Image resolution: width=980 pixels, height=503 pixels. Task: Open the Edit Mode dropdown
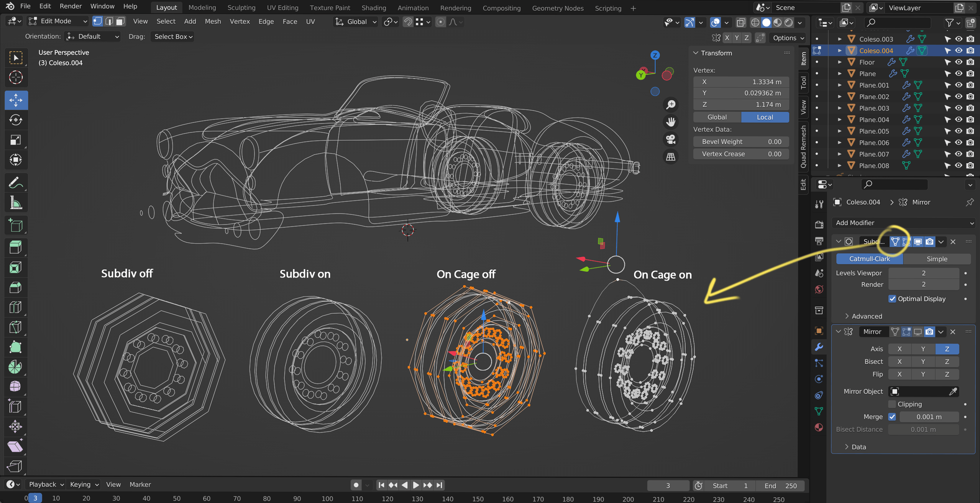click(58, 21)
